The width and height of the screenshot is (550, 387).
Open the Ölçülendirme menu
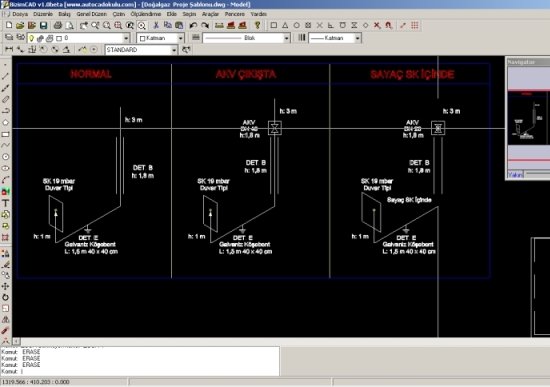click(x=146, y=14)
